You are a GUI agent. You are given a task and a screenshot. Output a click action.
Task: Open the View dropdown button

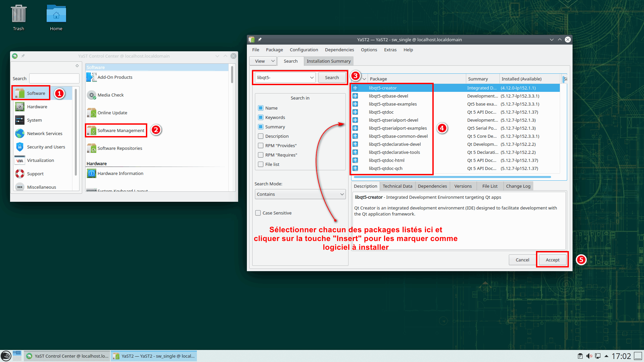263,61
